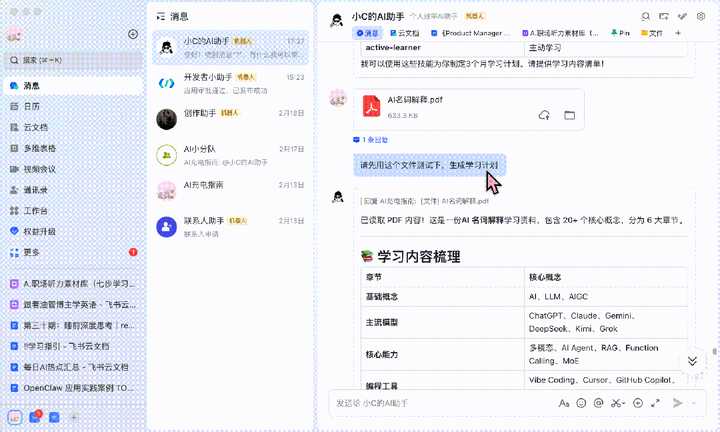Open the AI充电指南 conversation
Screen dimensions: 720x432
(231, 191)
